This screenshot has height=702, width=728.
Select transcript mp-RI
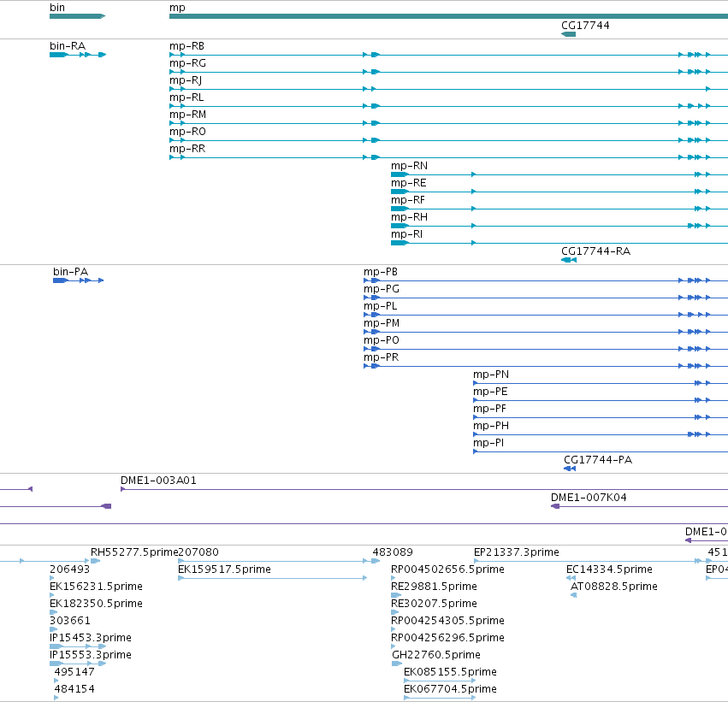click(406, 234)
